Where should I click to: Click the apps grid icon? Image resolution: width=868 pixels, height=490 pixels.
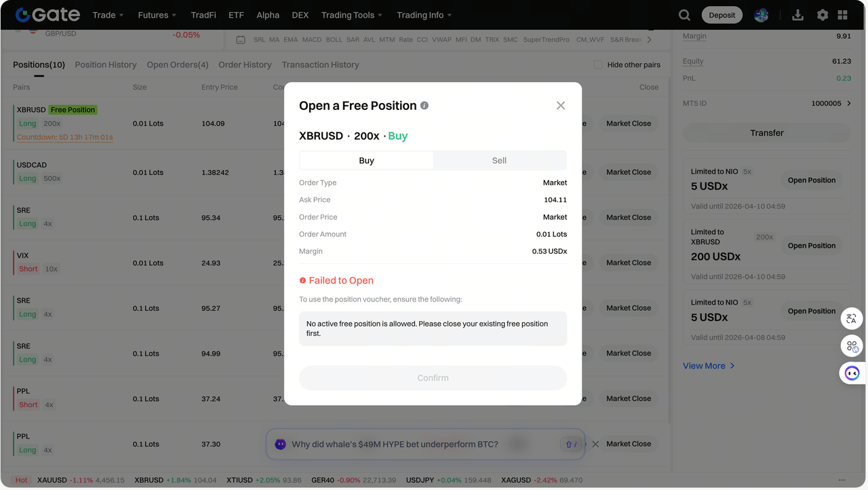tap(843, 15)
